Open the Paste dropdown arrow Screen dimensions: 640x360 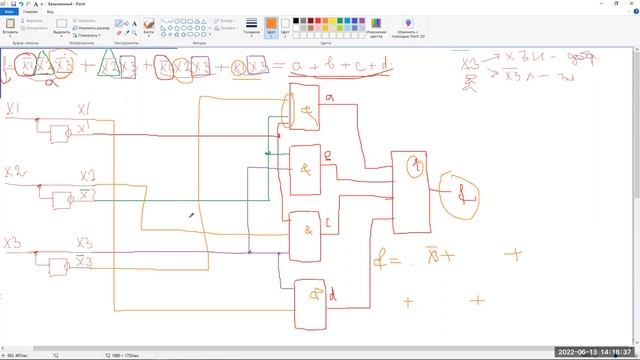tap(10, 36)
